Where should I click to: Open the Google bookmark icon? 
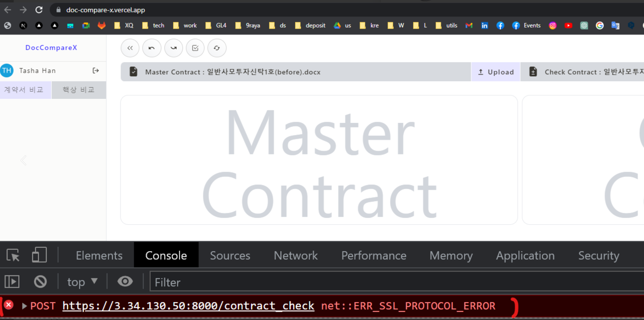point(600,25)
